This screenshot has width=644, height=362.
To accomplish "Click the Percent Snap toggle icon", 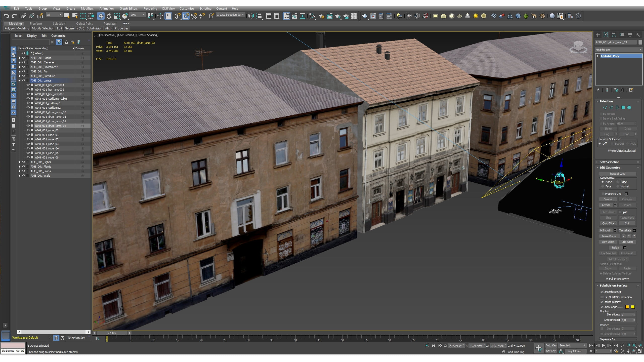I will pyautogui.click(x=194, y=16).
